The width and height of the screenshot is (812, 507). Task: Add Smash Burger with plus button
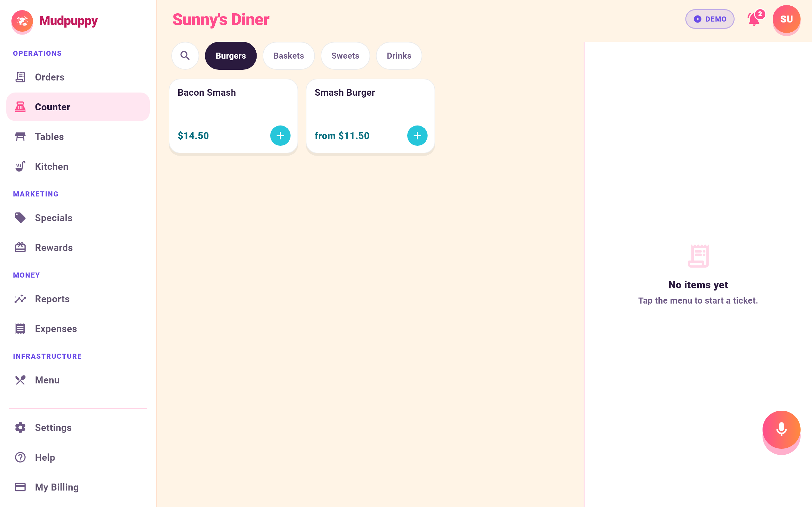(x=417, y=136)
